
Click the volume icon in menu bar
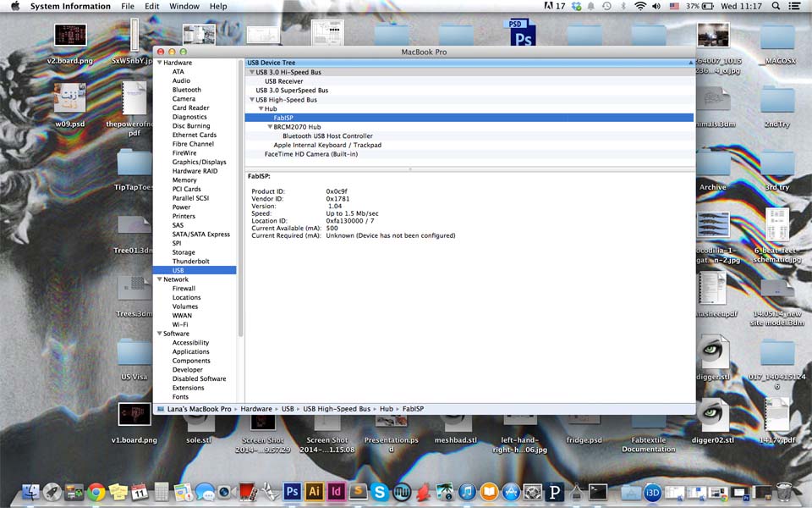656,6
